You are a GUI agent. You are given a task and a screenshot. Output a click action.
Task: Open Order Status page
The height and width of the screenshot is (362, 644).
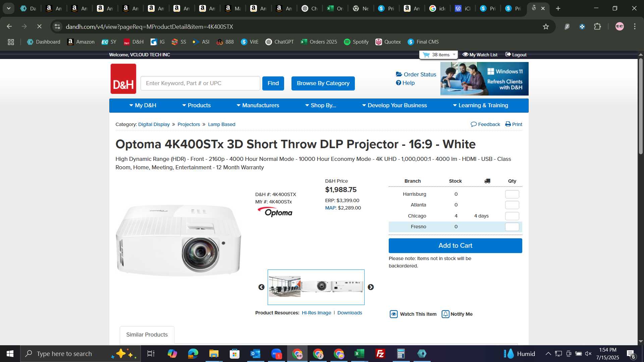(416, 74)
